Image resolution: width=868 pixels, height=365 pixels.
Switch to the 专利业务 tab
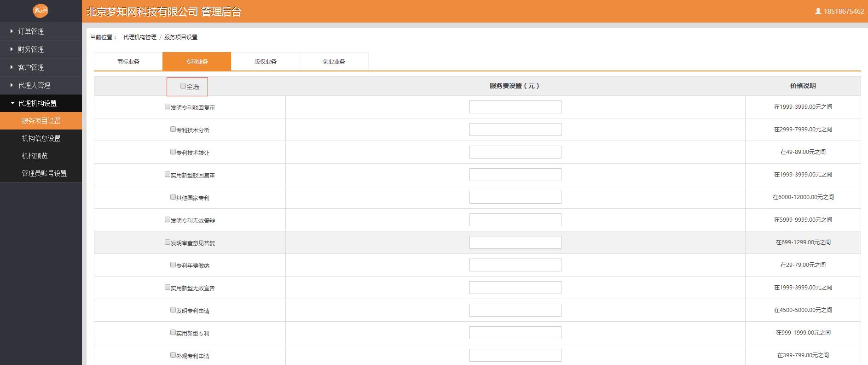point(197,61)
